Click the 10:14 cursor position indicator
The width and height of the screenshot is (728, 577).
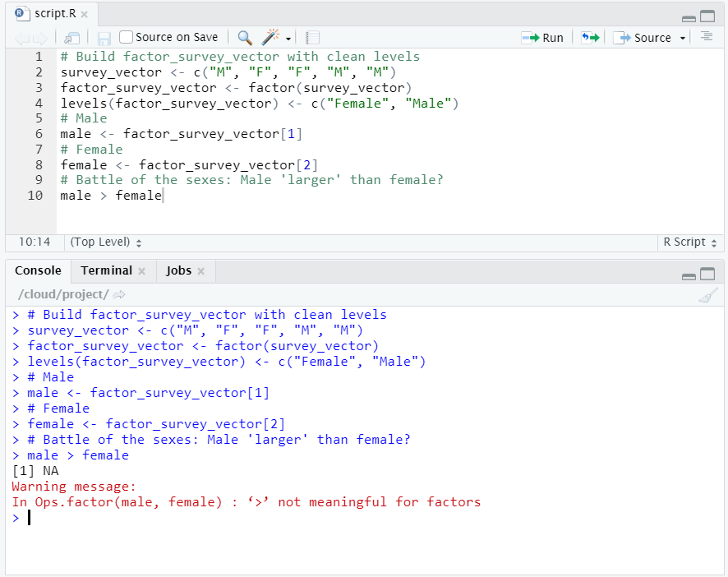point(35,242)
